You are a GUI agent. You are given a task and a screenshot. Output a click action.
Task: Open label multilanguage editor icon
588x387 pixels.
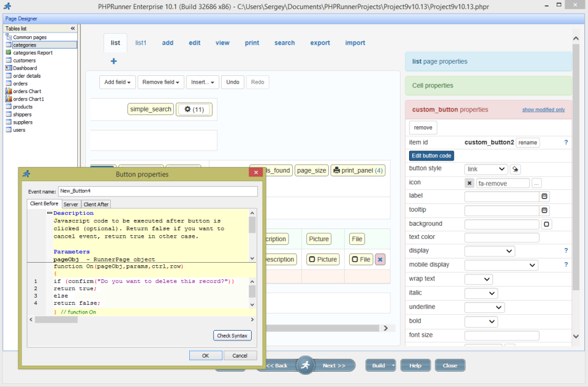point(545,196)
